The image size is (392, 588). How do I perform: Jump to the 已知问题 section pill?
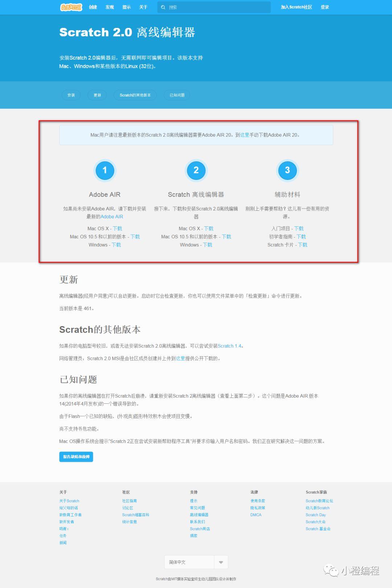[x=177, y=95]
